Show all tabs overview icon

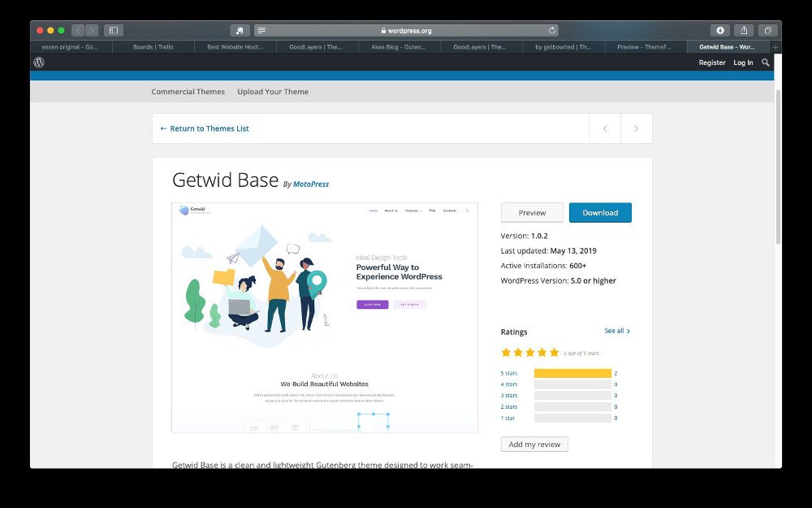pyautogui.click(x=768, y=31)
